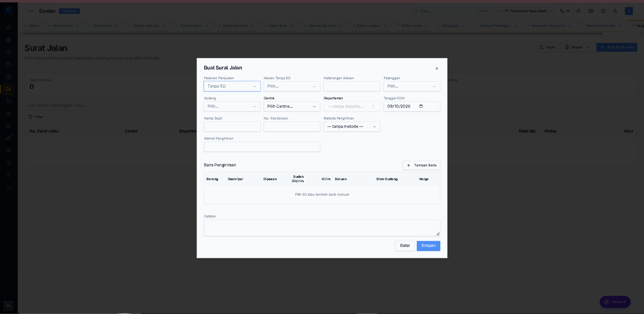Image resolution: width=644 pixels, height=314 pixels.
Task: Close the Penerimaan tab
Action: pyautogui.click(x=117, y=26)
